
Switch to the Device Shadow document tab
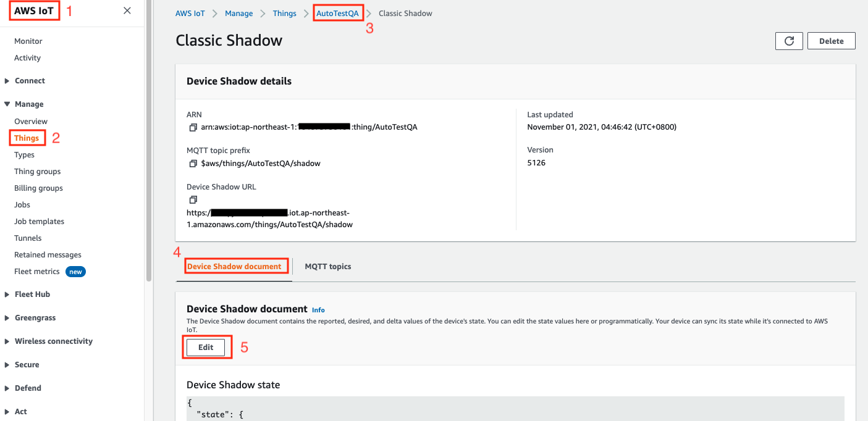(x=234, y=267)
